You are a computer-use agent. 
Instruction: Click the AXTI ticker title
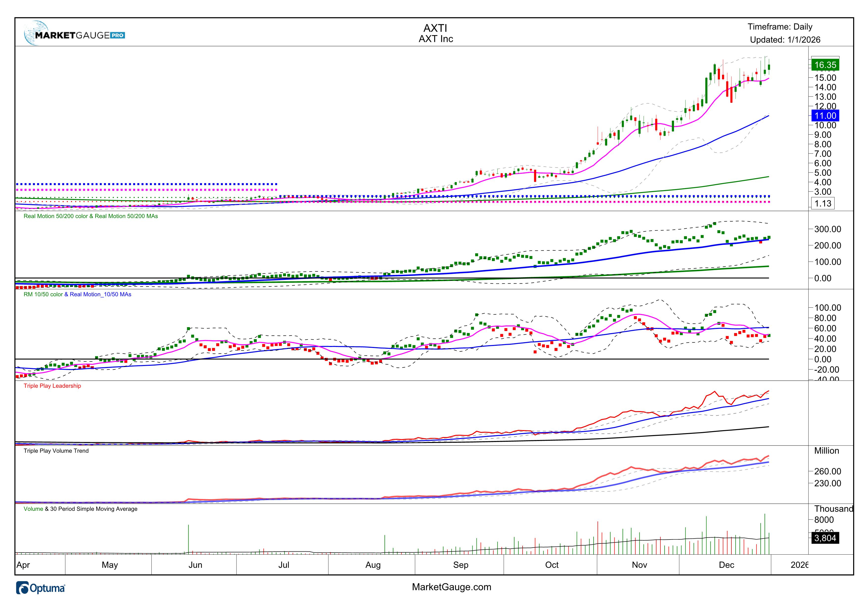click(x=435, y=28)
